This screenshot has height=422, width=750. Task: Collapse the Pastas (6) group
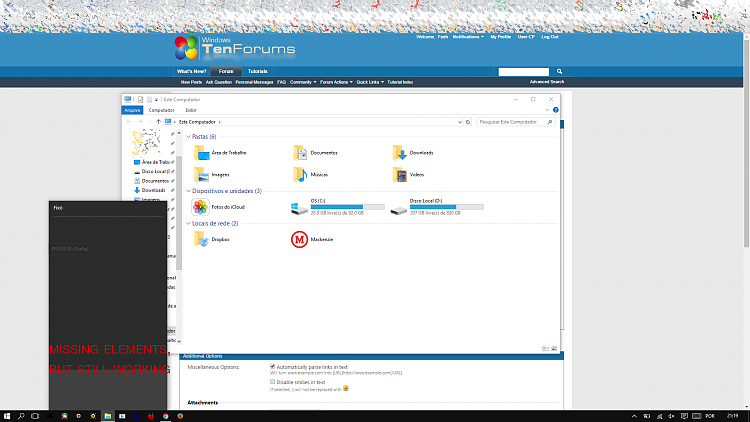(188, 137)
